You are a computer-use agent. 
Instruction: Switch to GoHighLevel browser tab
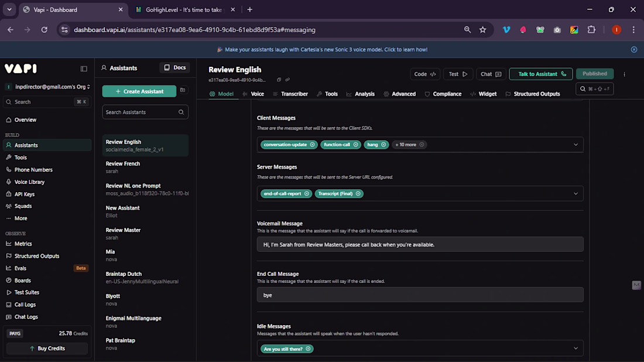pyautogui.click(x=184, y=9)
